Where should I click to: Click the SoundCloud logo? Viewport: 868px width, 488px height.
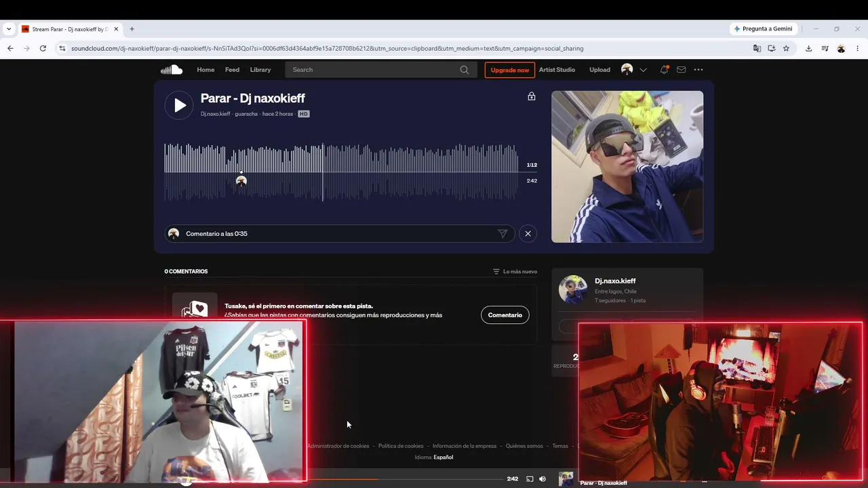172,70
